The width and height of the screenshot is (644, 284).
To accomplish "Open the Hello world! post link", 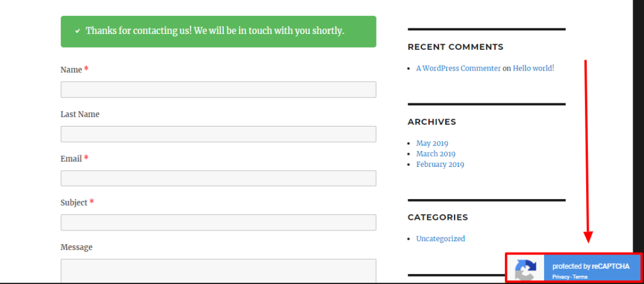I will (533, 69).
